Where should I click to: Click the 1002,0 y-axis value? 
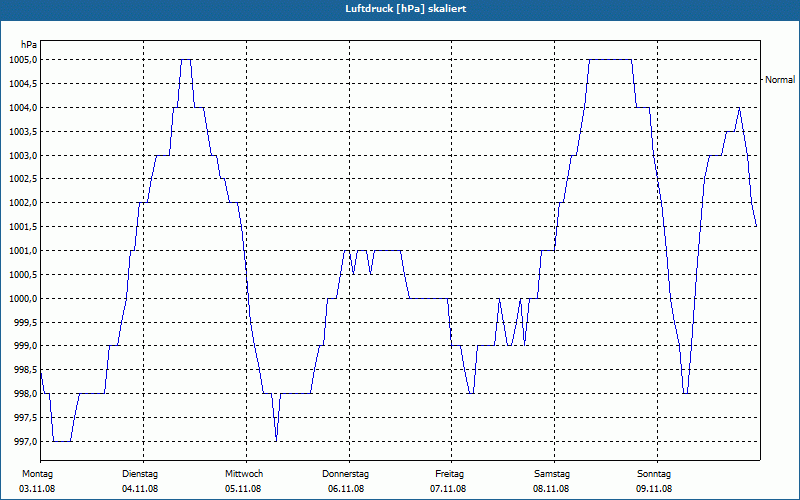tap(23, 203)
